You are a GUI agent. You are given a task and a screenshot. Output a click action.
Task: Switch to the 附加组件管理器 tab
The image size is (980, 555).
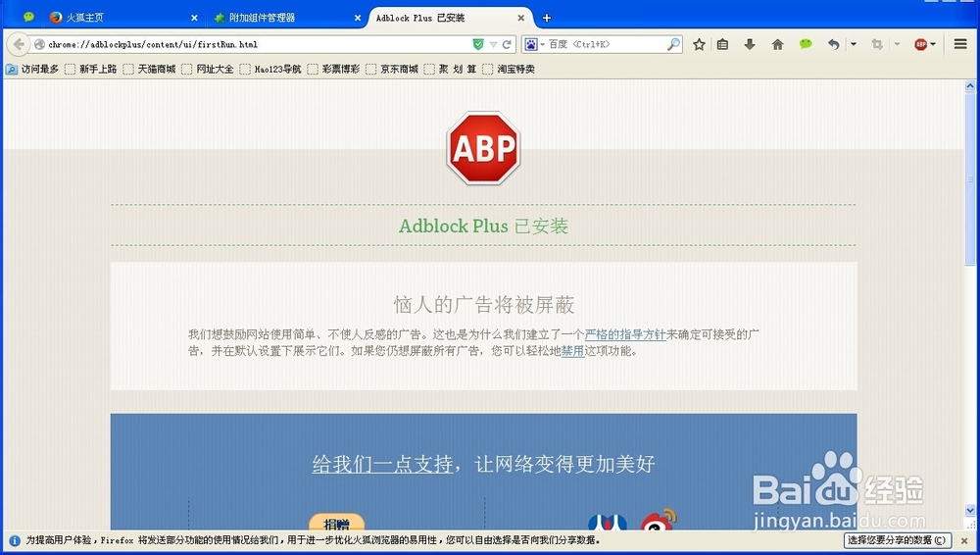coord(287,18)
